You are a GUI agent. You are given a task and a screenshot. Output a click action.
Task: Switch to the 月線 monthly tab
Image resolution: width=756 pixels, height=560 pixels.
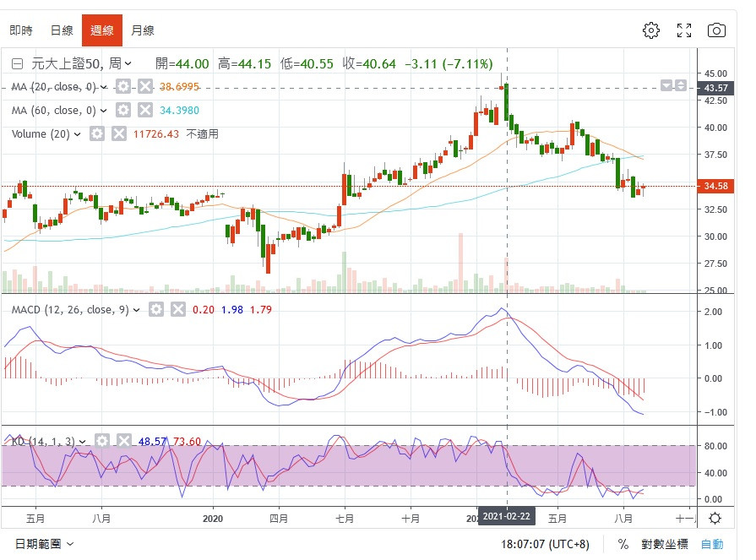(142, 30)
